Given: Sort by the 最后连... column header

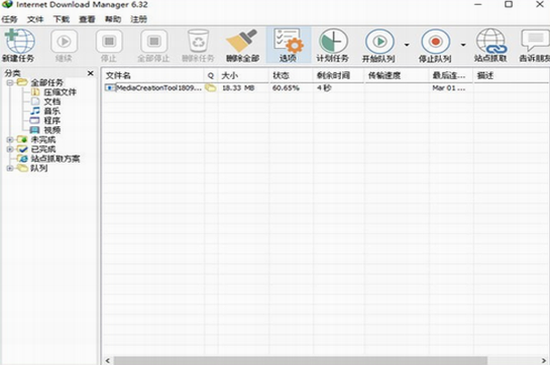Looking at the screenshot, I should 451,75.
